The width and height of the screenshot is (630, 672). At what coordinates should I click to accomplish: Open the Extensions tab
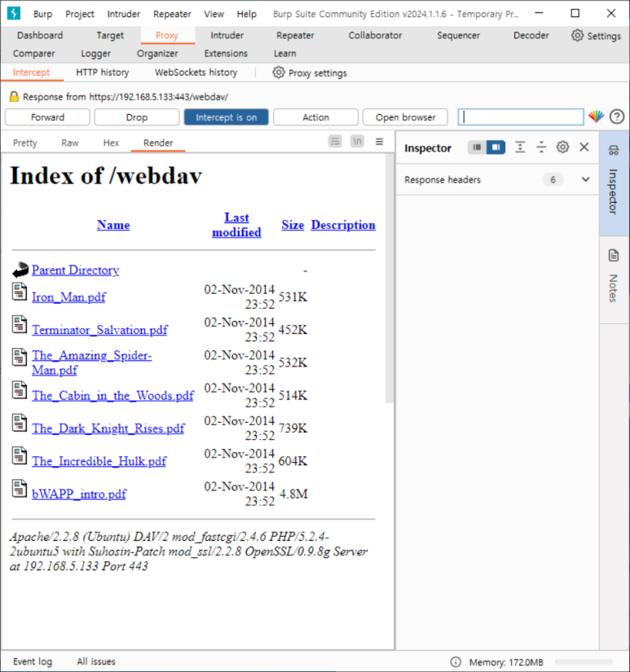pyautogui.click(x=226, y=53)
